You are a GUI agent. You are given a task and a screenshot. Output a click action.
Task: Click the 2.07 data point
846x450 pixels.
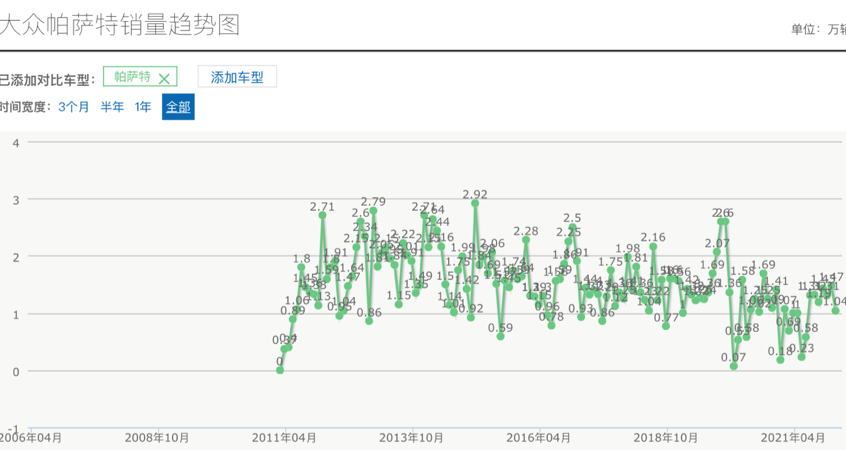coord(717,251)
